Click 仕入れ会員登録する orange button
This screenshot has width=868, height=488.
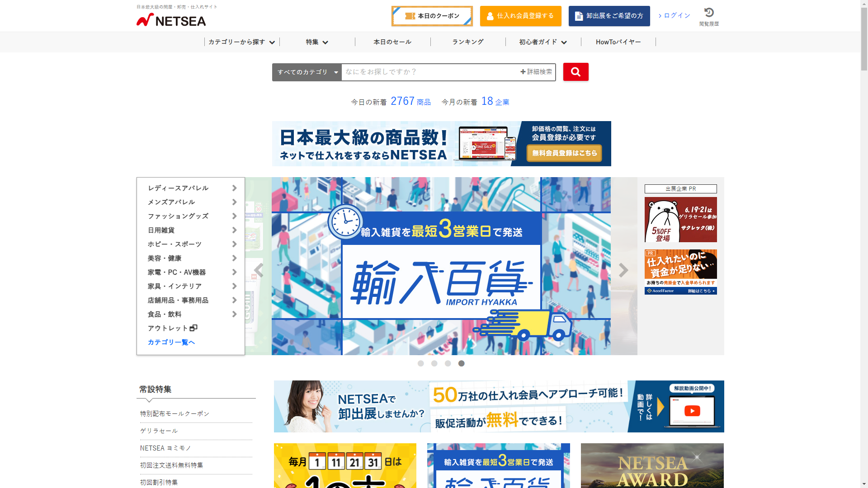(x=520, y=16)
